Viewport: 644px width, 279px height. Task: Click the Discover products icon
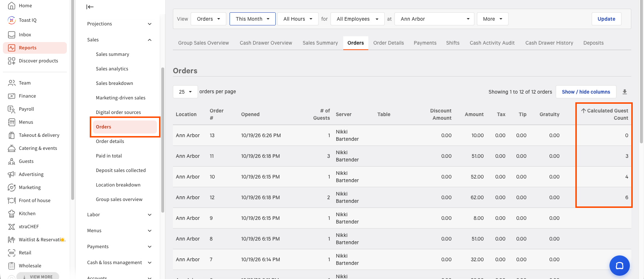pos(12,61)
